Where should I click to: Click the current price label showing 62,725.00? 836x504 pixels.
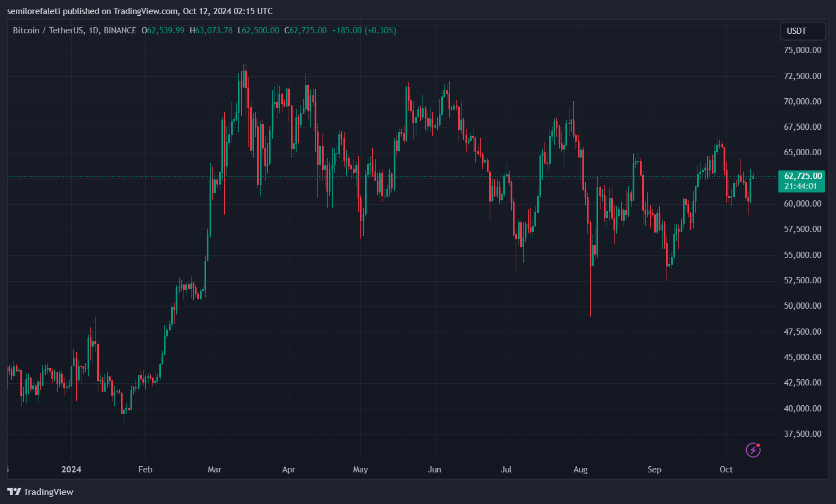pos(802,176)
